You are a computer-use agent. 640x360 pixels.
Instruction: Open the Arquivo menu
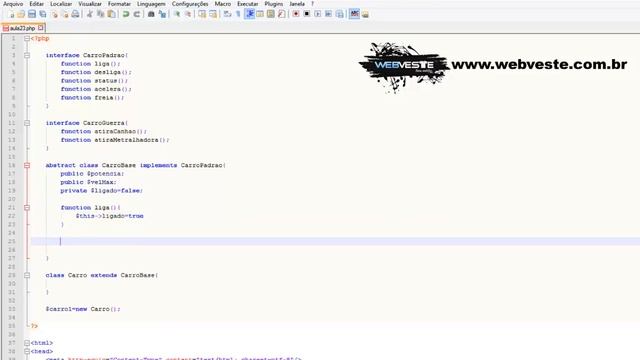[13, 4]
